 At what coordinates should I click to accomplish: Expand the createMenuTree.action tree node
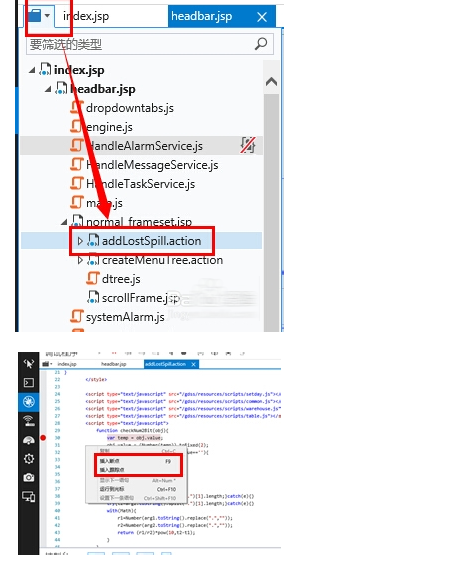pos(80,260)
